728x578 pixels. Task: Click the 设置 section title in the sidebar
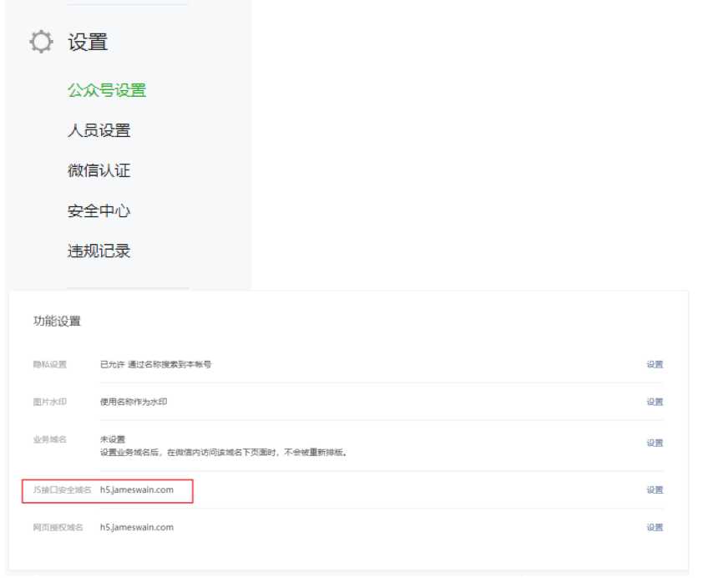click(x=88, y=43)
